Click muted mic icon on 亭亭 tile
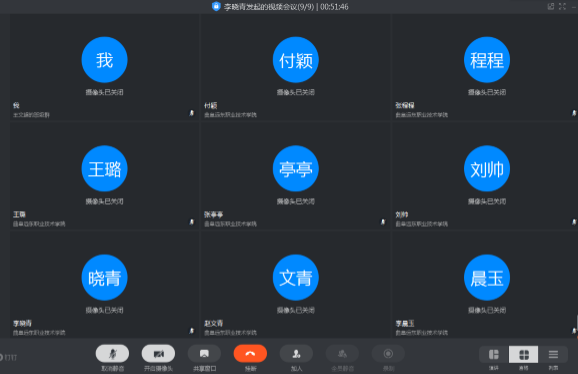This screenshot has height=374, width=578. pyautogui.click(x=383, y=222)
